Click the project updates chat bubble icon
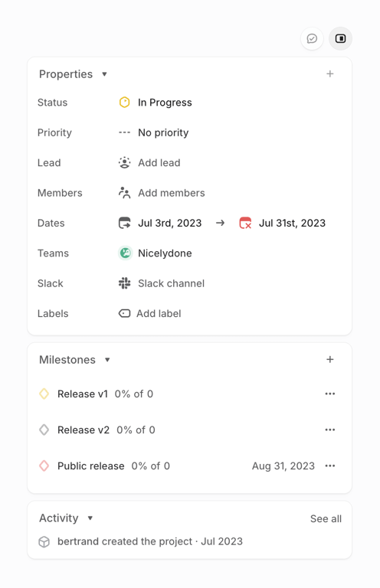Image resolution: width=380 pixels, height=588 pixels. click(312, 38)
